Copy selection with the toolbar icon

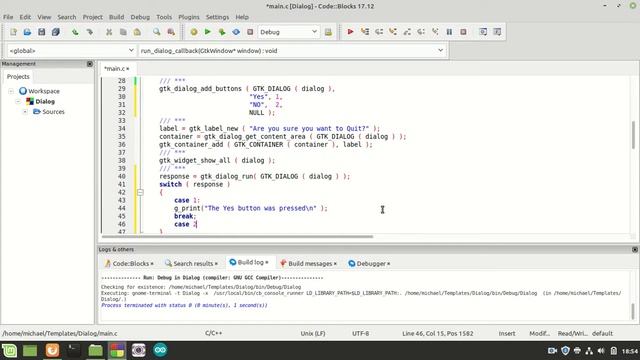pos(123,32)
